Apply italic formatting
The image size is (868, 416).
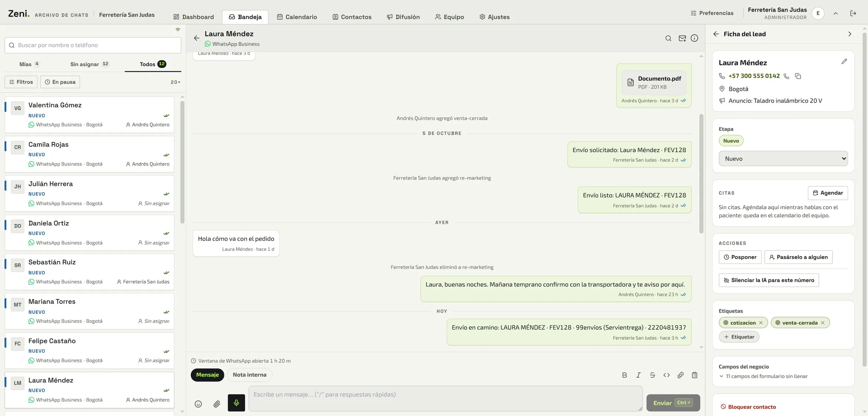(638, 375)
